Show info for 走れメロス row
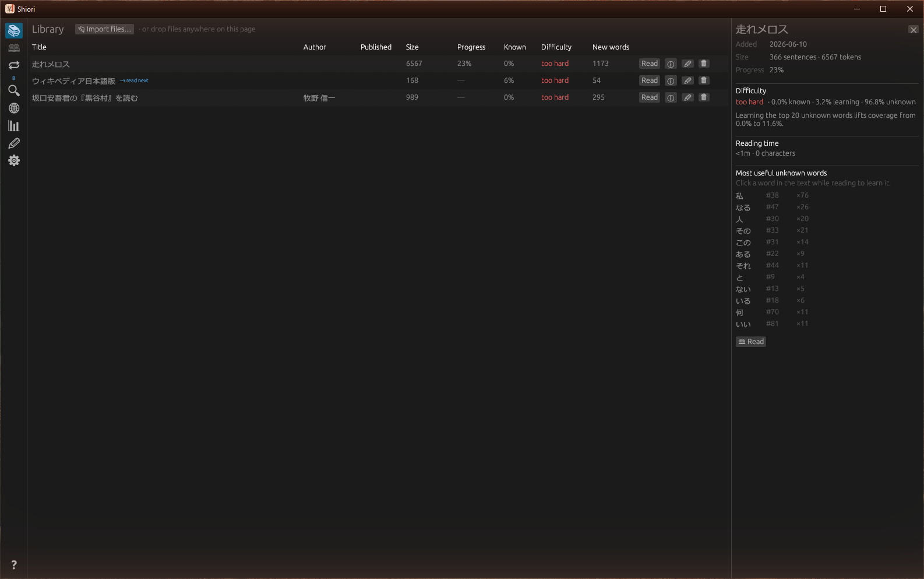This screenshot has width=924, height=579. [x=671, y=64]
